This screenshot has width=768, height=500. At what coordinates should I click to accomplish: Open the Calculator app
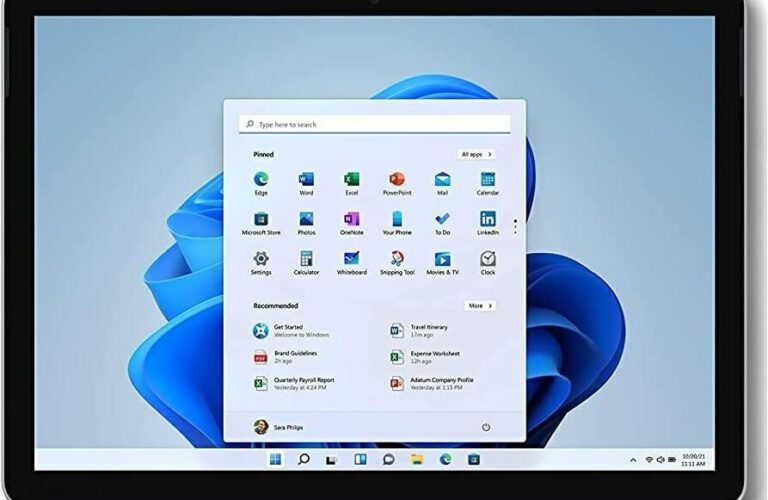[306, 263]
